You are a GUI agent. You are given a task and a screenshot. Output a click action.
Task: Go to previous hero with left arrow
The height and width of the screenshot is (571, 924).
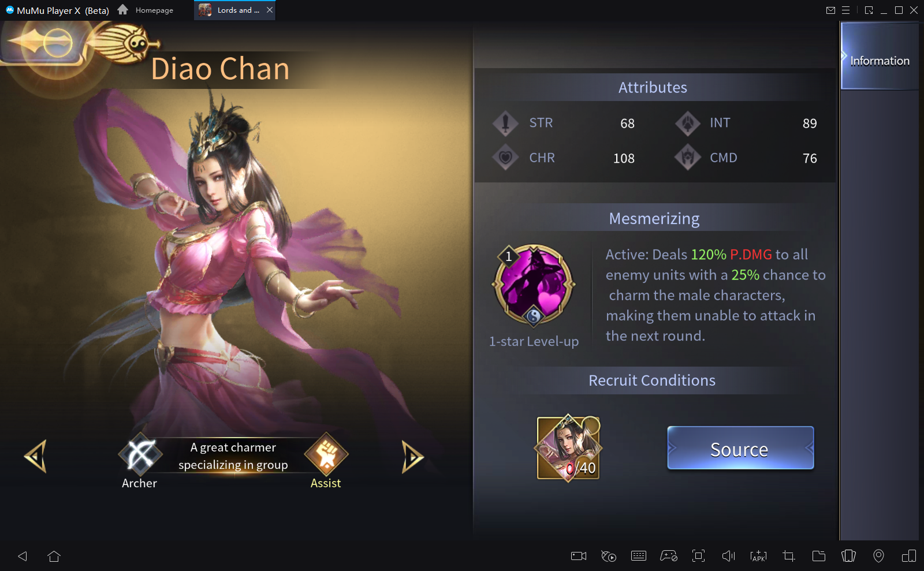click(35, 457)
